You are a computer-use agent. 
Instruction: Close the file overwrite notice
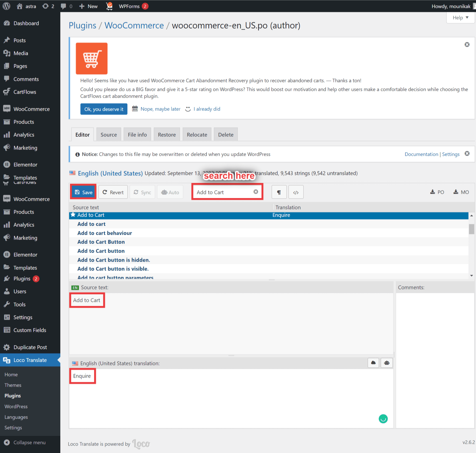click(467, 153)
